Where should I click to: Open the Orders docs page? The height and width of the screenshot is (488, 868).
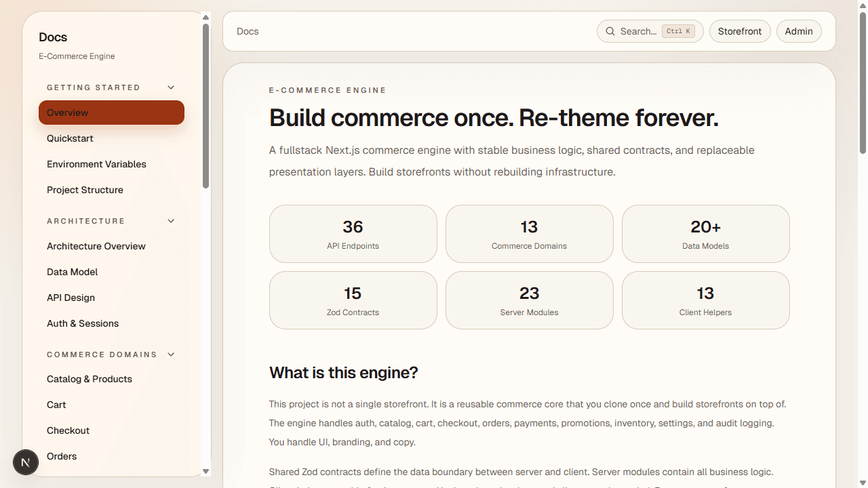click(x=111, y=456)
